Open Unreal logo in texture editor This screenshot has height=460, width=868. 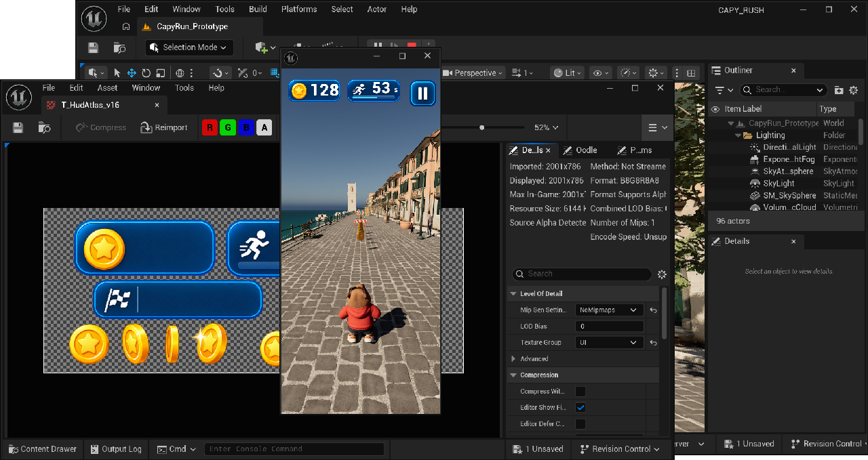pos(19,97)
